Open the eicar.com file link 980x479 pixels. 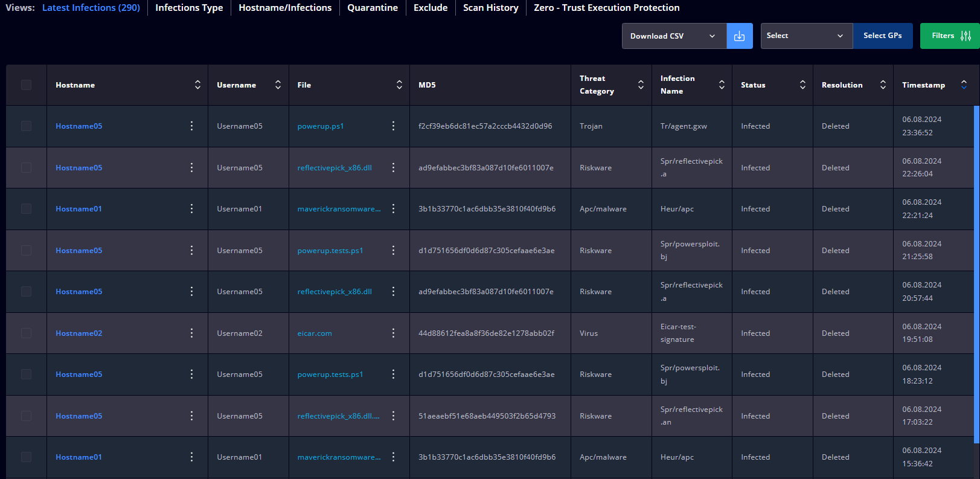pos(315,333)
